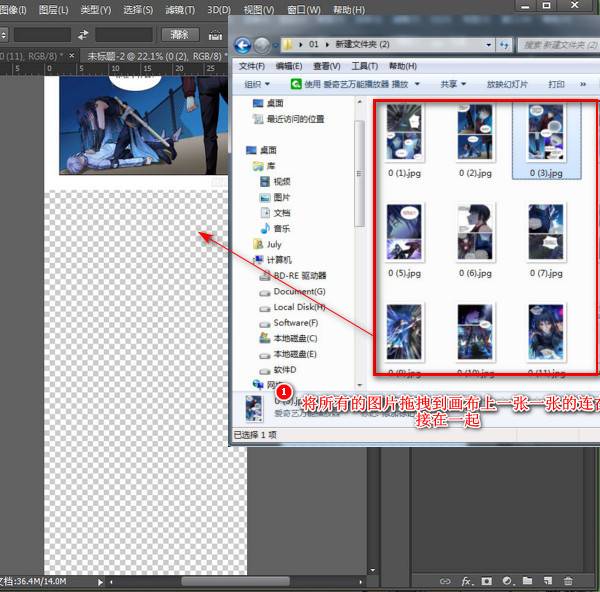Image resolution: width=600 pixels, height=592 pixels.
Task: Open the fx layer style menu
Action: (467, 581)
